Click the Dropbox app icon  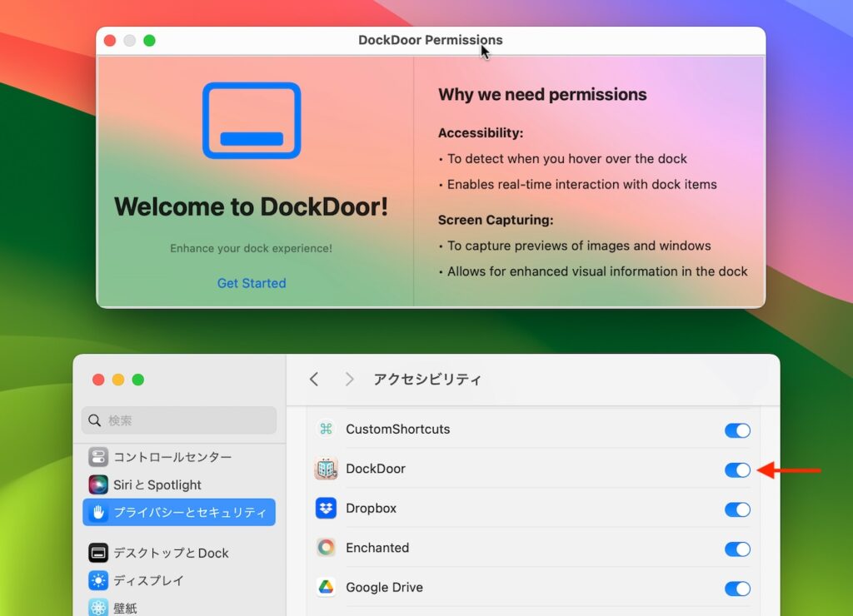[x=327, y=509]
